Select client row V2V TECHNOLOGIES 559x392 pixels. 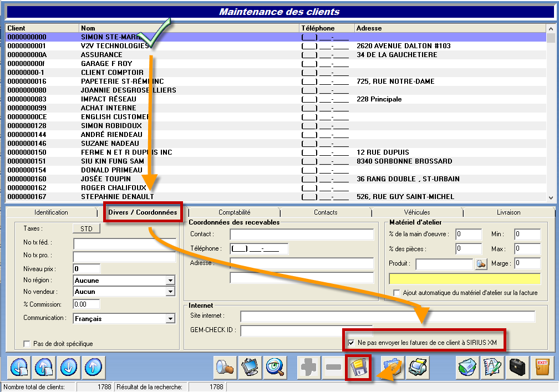tap(276, 46)
